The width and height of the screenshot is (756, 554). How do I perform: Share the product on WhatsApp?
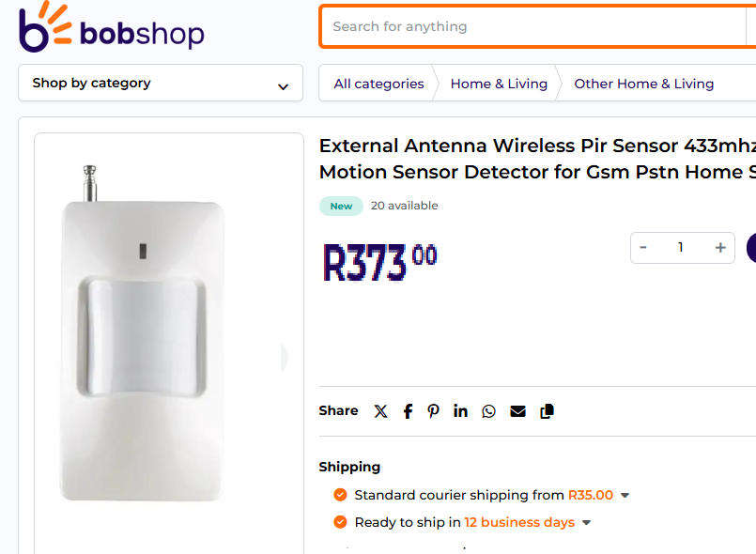(488, 410)
